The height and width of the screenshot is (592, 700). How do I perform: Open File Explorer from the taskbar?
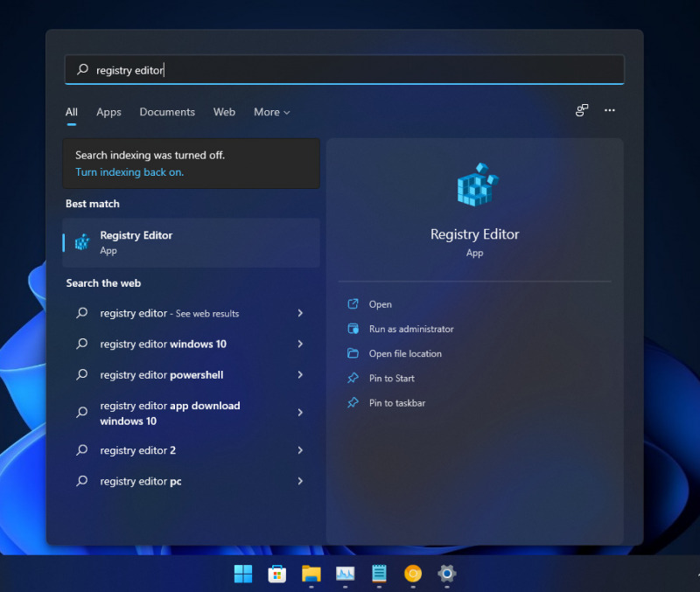[311, 574]
